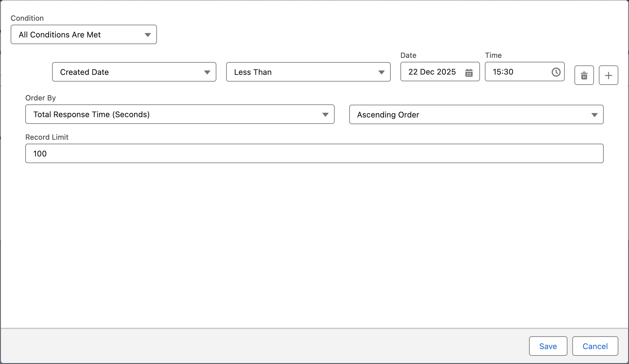Click the Record Limit field showing 100

click(314, 154)
